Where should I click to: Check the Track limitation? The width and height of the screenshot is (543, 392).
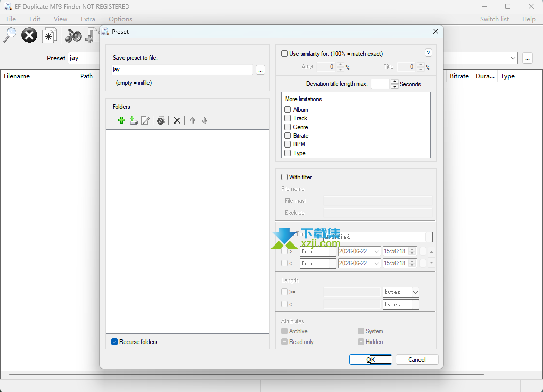coord(287,118)
